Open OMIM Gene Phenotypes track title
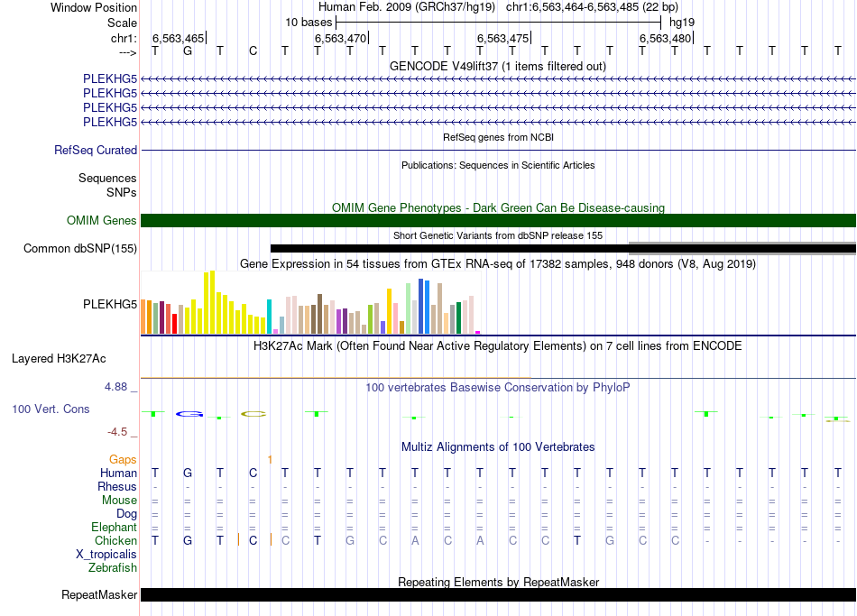 coord(498,207)
